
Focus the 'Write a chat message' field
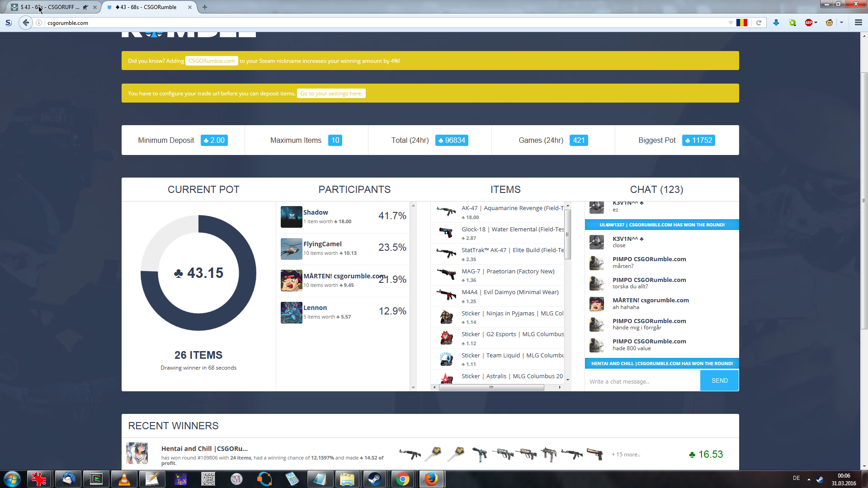click(642, 381)
